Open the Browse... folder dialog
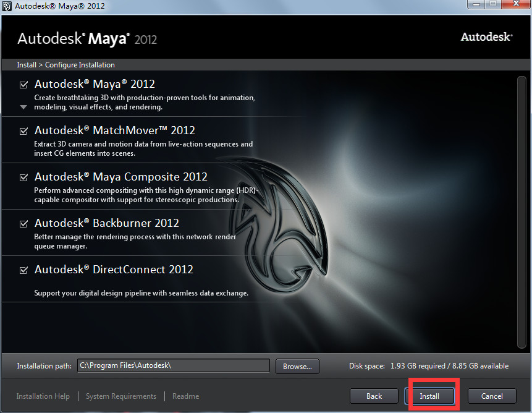Screen dimensions: 532x413 click(x=297, y=366)
